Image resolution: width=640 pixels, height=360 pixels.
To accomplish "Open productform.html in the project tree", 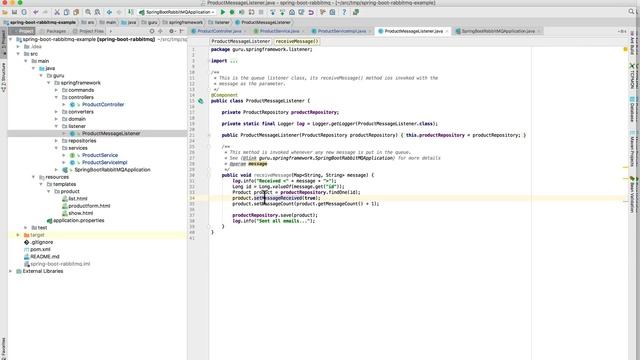I will click(89, 206).
